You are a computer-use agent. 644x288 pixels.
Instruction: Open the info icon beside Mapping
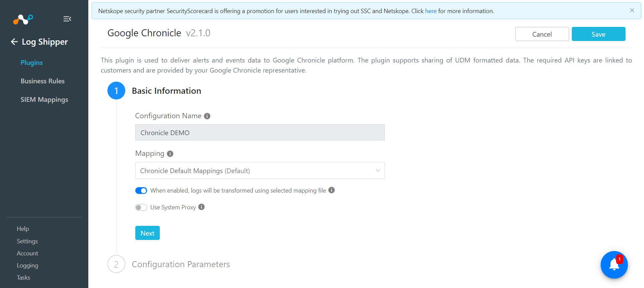[170, 154]
